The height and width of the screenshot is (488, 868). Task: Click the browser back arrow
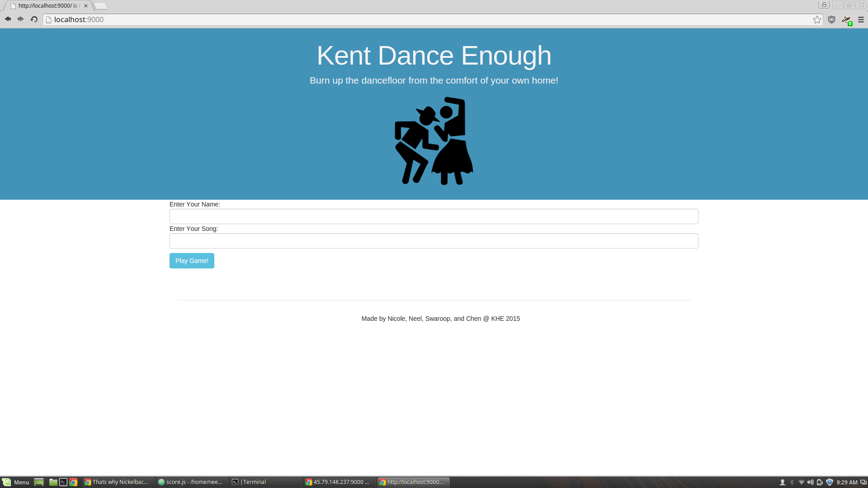click(8, 19)
